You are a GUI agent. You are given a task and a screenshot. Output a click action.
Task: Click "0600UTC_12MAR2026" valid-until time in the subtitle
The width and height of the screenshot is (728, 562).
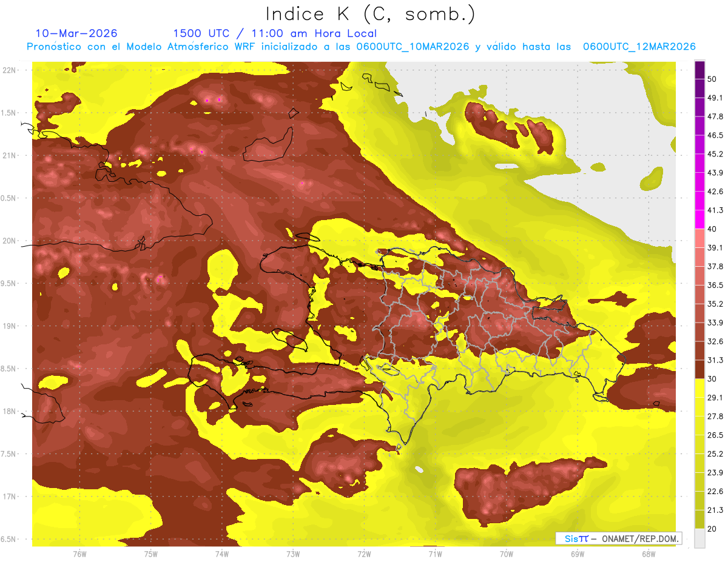pos(639,47)
